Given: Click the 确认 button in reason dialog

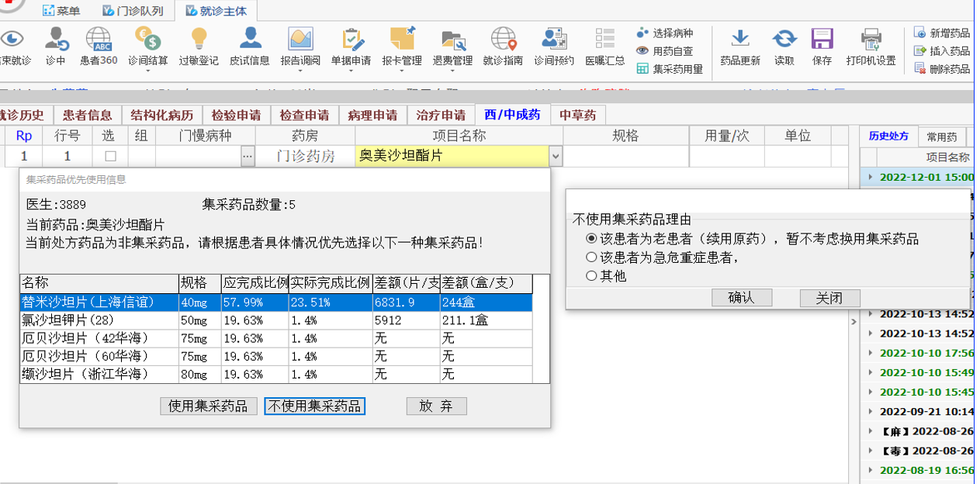Looking at the screenshot, I should tap(741, 298).
